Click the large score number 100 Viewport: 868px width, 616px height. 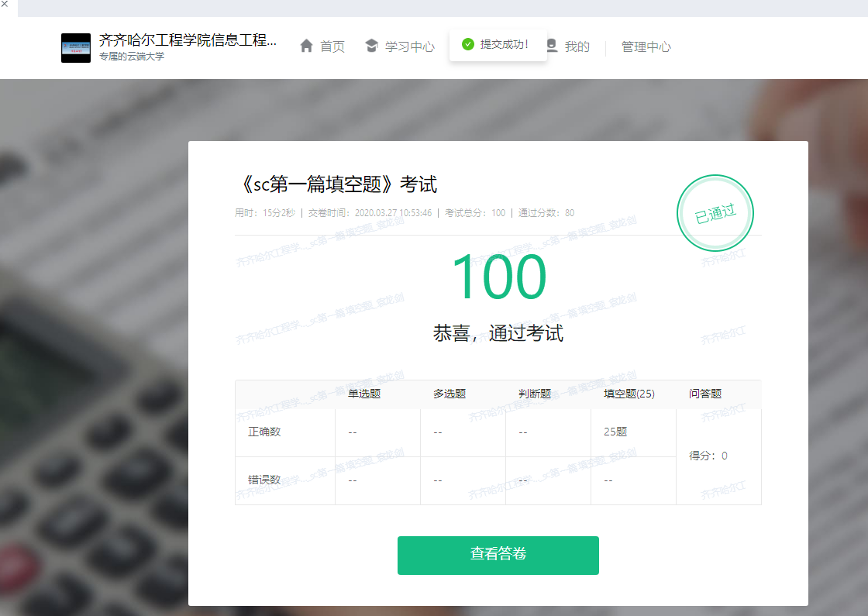coord(498,277)
